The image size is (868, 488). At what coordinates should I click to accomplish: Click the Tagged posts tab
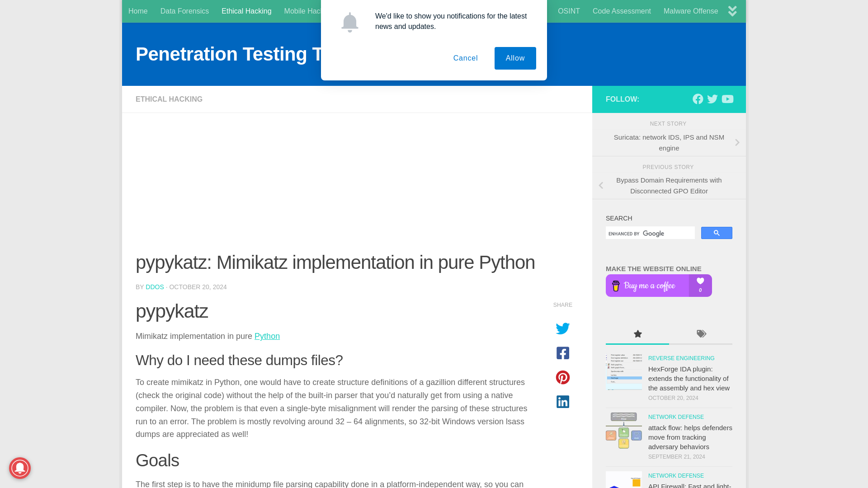click(701, 333)
